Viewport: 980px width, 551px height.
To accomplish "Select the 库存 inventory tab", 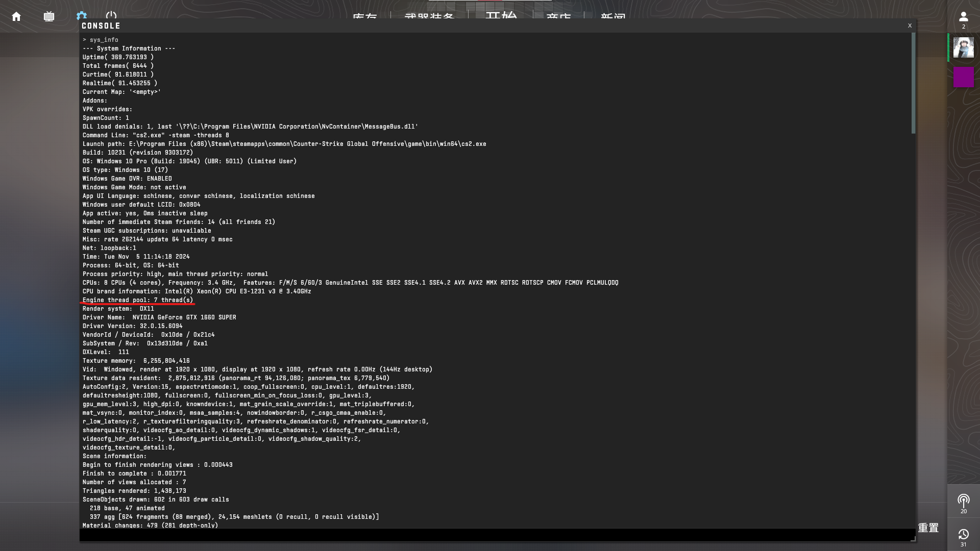I will [364, 16].
